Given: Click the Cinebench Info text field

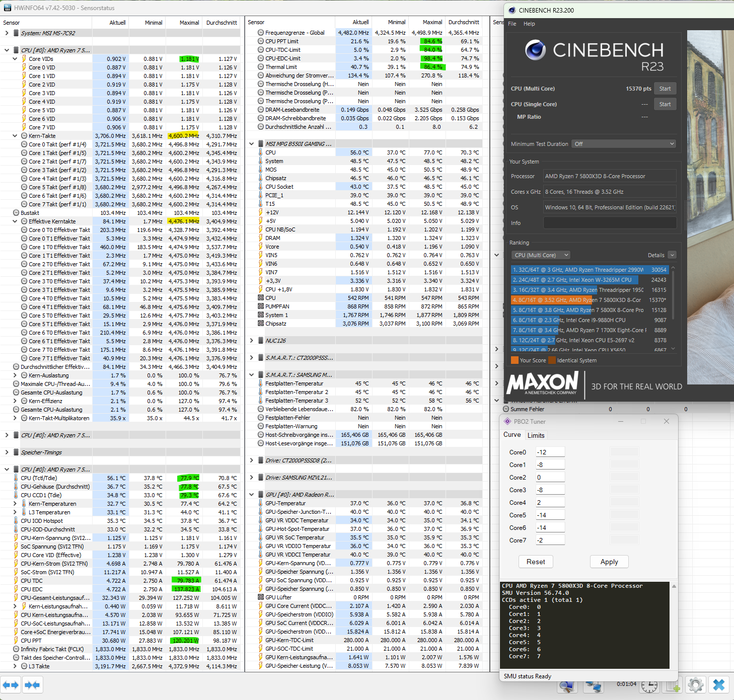Looking at the screenshot, I should click(x=610, y=223).
